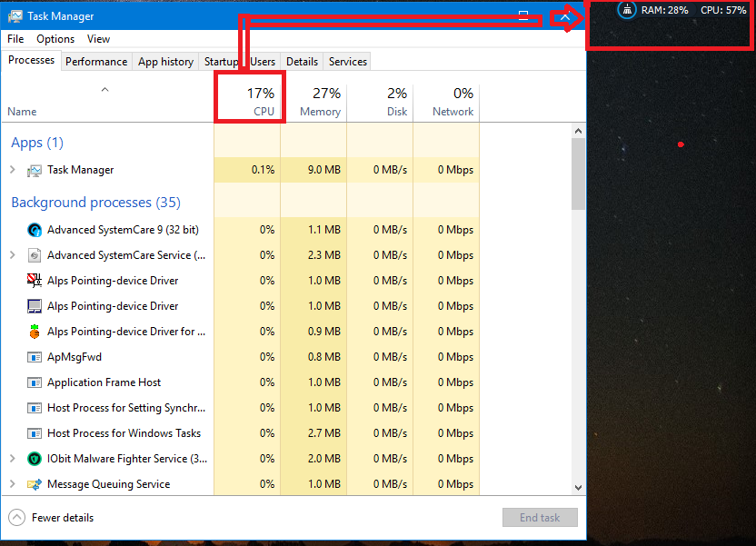The image size is (756, 546).
Task: Click the Fewer details circle arrow icon
Action: 16,518
